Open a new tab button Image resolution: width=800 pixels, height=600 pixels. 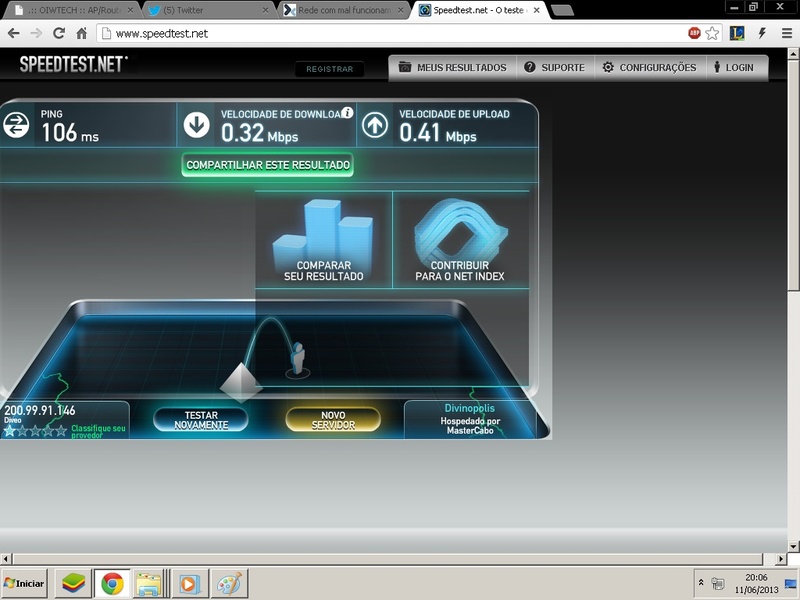[x=562, y=11]
